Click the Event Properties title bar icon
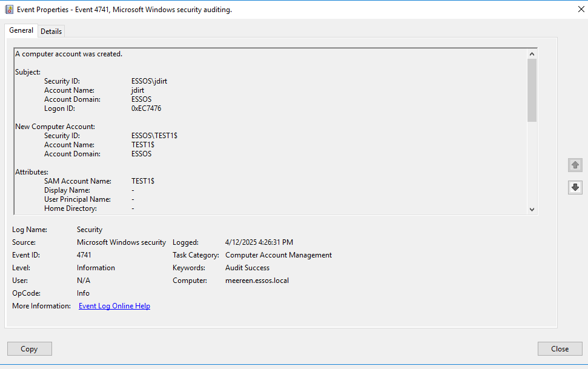 (x=9, y=10)
